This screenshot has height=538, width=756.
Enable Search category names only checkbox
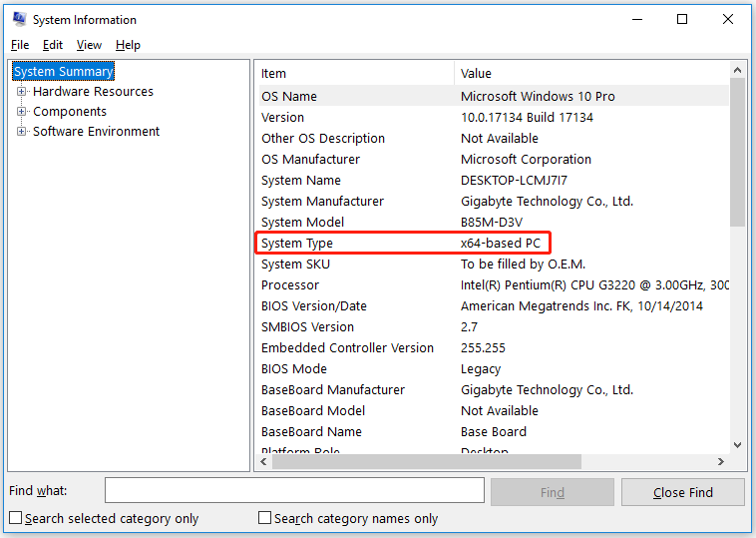coord(265,518)
